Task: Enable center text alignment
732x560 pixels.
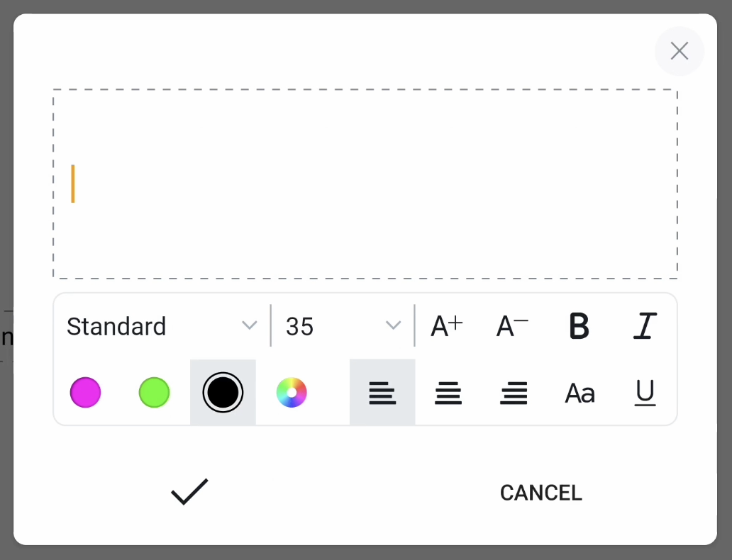Action: coord(448,392)
